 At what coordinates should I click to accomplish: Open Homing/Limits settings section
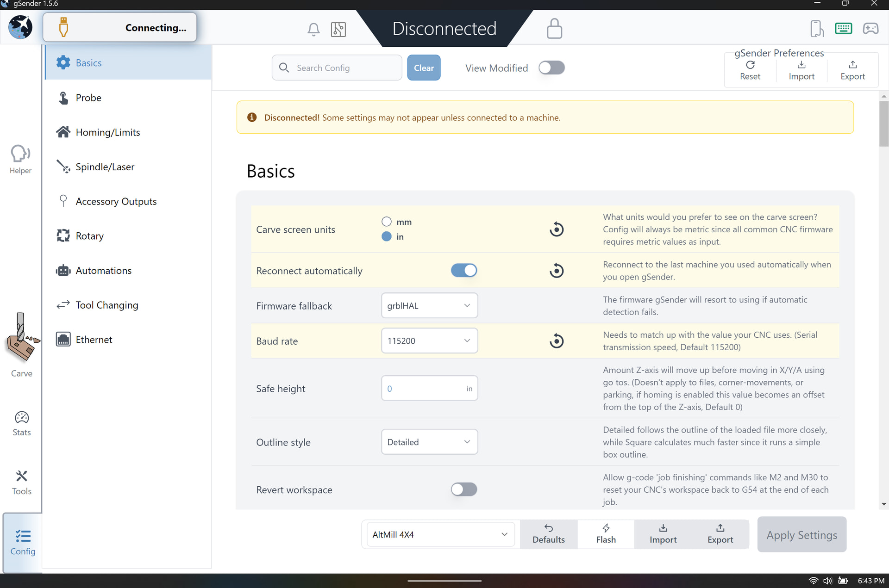pyautogui.click(x=107, y=132)
